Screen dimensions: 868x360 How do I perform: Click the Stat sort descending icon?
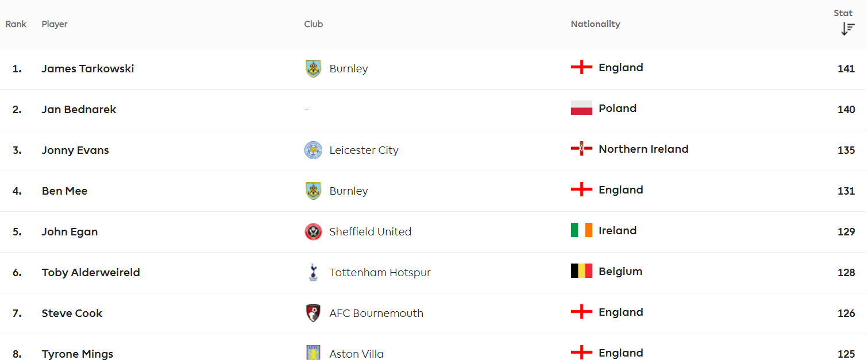[847, 29]
